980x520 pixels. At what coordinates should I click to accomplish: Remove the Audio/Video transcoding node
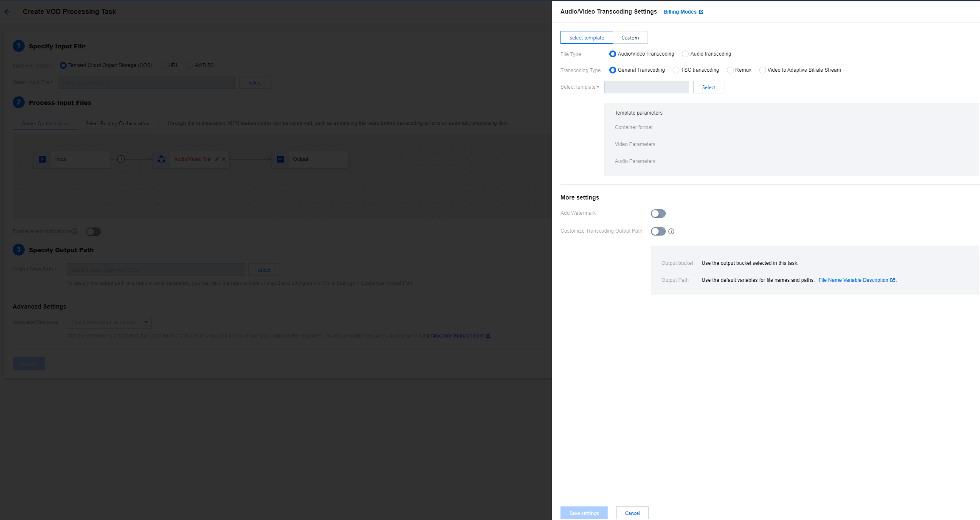224,159
